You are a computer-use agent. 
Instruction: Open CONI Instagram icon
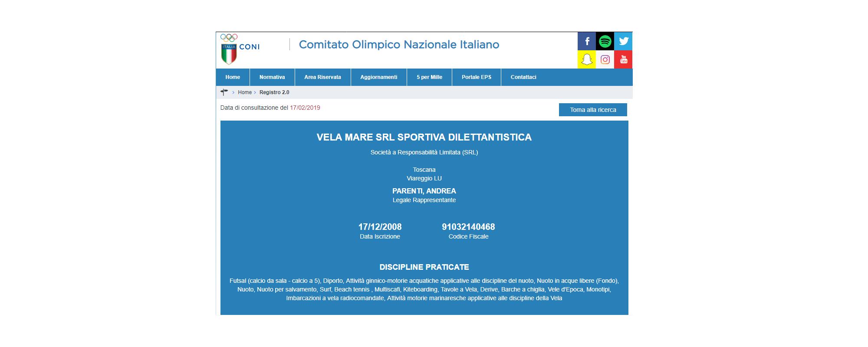click(x=605, y=59)
